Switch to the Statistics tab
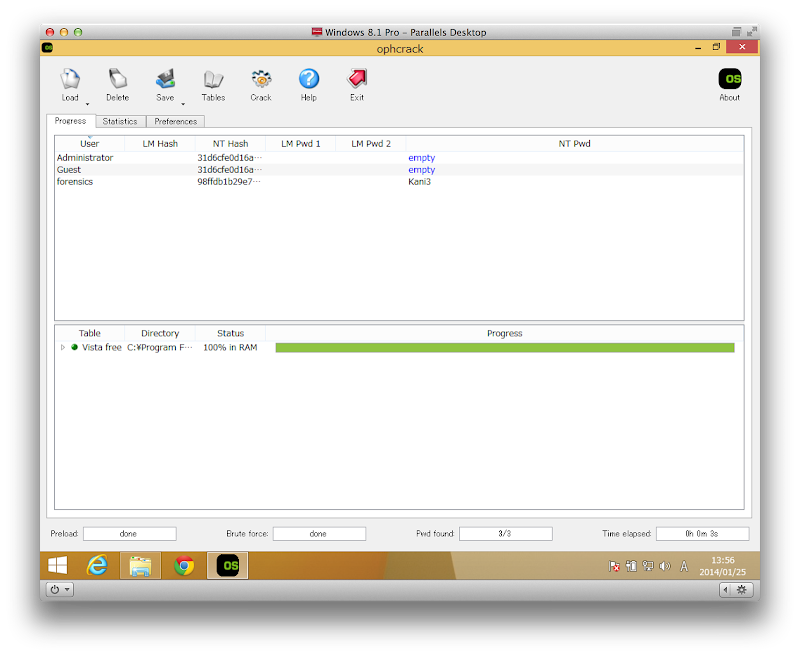 click(x=120, y=121)
